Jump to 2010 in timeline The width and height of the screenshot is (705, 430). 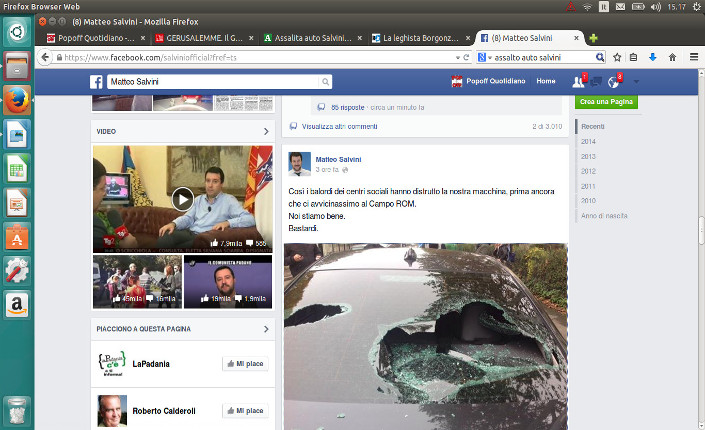pyautogui.click(x=588, y=201)
